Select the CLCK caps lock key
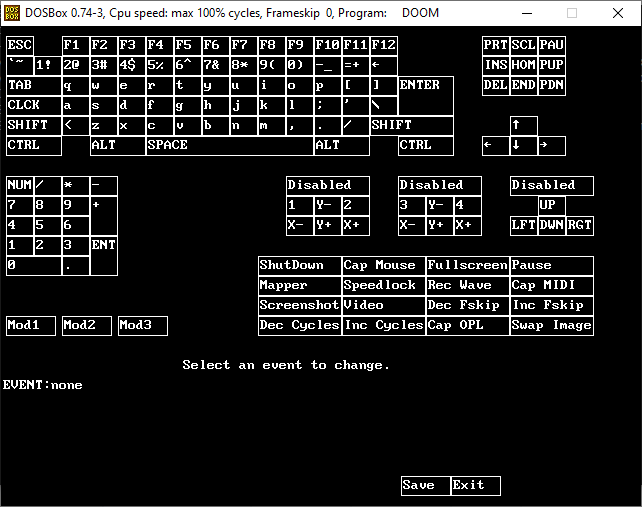The image size is (642, 507). click(x=34, y=105)
